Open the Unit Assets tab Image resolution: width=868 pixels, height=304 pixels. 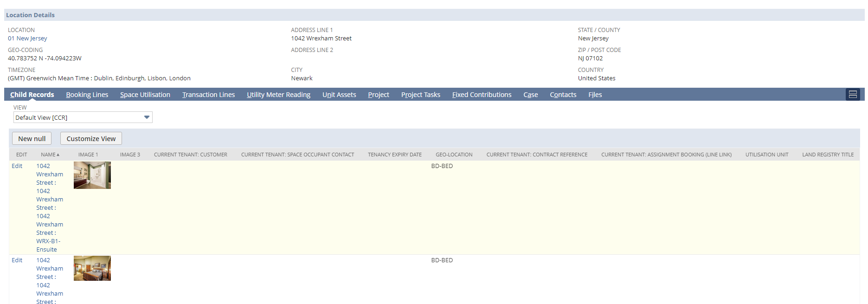coord(339,95)
